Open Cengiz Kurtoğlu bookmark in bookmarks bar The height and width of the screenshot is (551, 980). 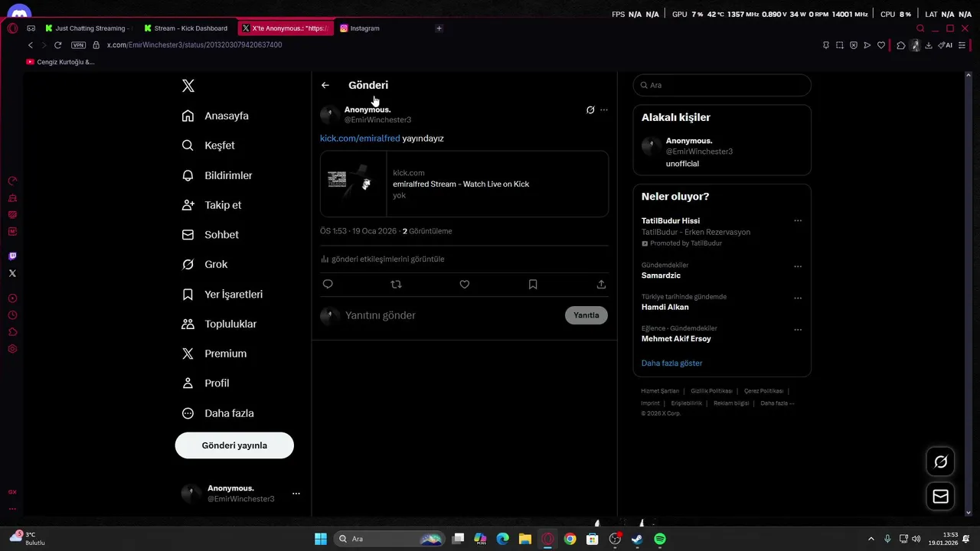(60, 62)
